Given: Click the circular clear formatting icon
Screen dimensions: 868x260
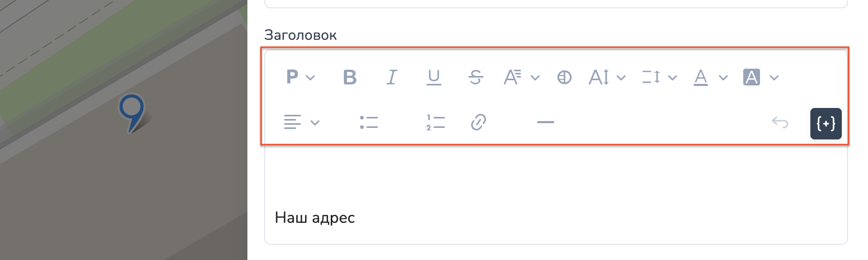Looking at the screenshot, I should tap(564, 78).
